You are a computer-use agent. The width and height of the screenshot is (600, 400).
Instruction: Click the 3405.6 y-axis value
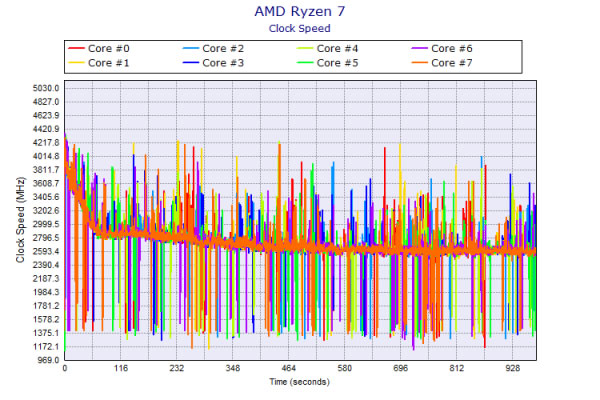[x=46, y=197]
